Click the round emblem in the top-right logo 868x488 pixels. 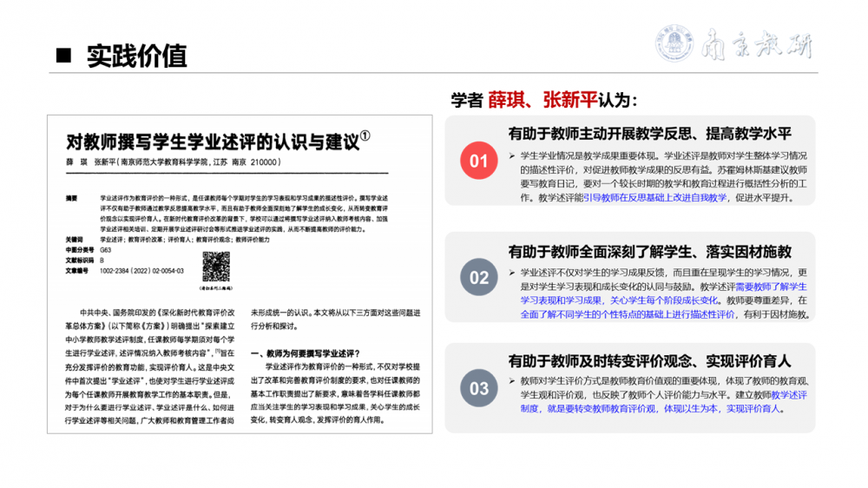676,43
